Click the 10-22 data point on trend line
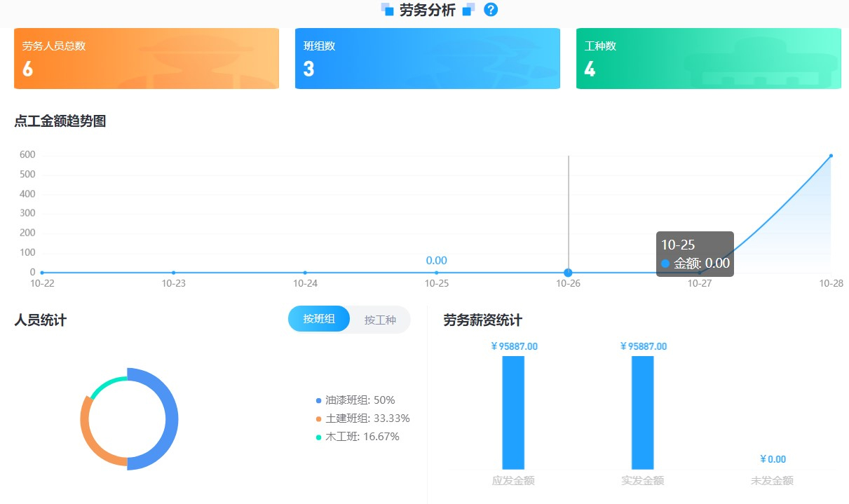This screenshot has width=849, height=504. point(42,273)
